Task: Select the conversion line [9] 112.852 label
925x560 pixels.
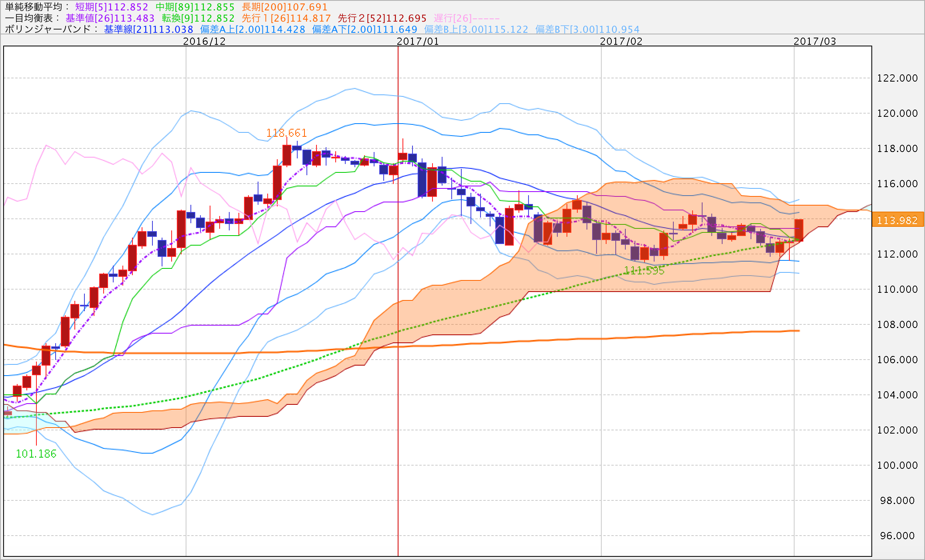Action: (x=198, y=18)
